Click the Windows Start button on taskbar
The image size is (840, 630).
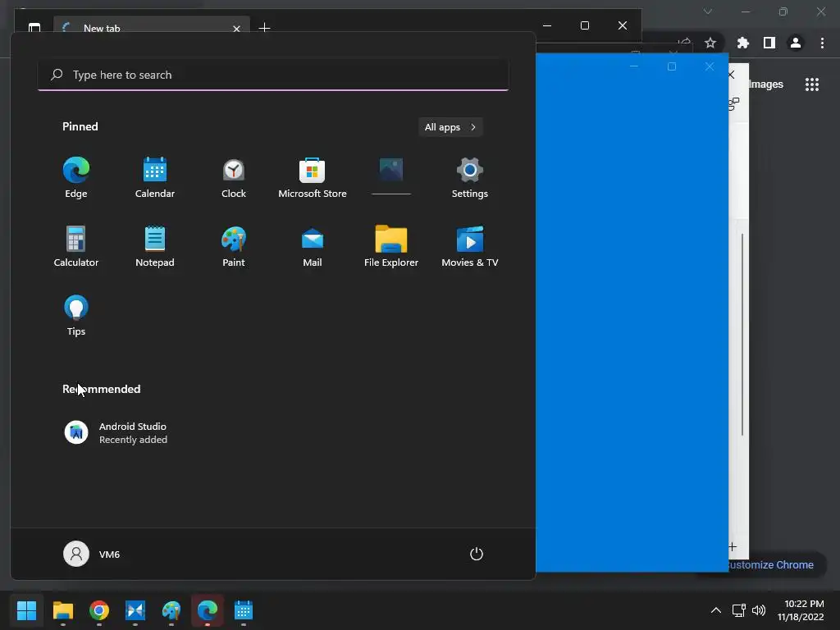point(27,610)
